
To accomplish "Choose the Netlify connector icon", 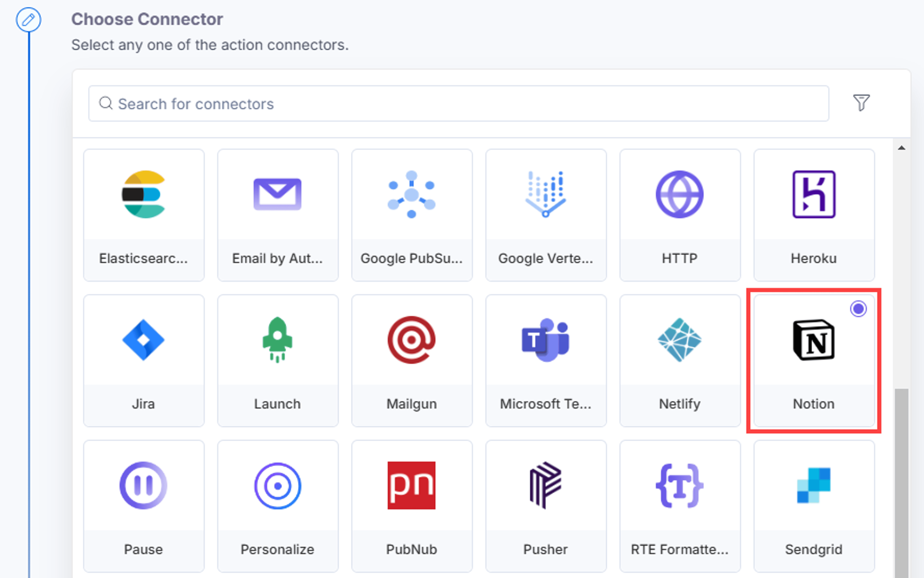I will (x=680, y=339).
